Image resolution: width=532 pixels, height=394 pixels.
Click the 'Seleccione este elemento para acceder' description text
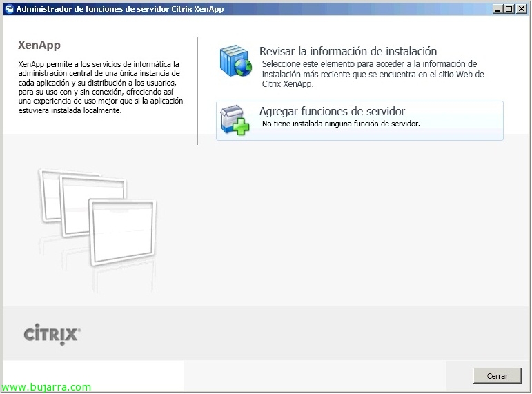point(373,74)
